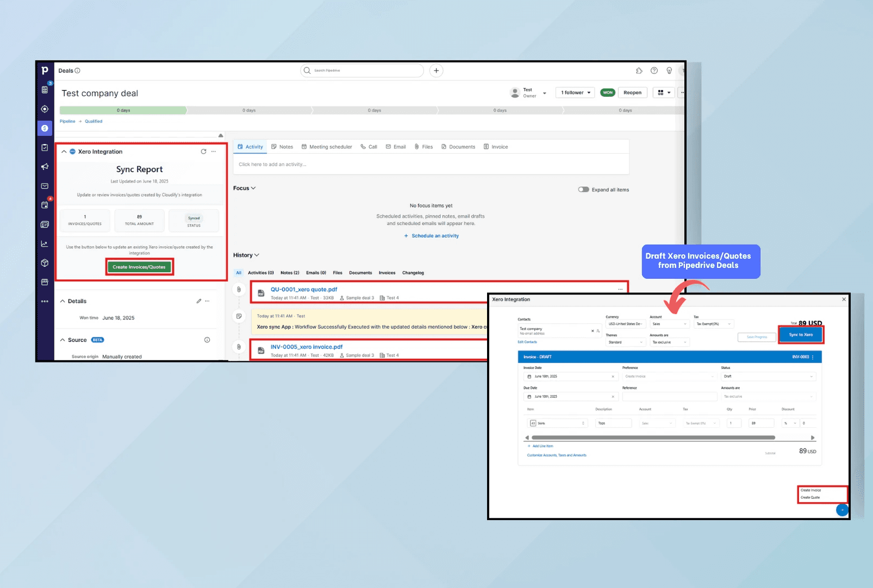Select the Deals dollar icon in sidebar

pos(45,128)
